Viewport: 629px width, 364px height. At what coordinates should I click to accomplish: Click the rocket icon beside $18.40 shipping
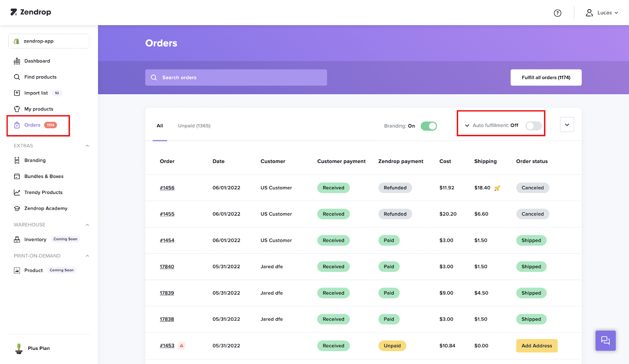[x=497, y=188]
